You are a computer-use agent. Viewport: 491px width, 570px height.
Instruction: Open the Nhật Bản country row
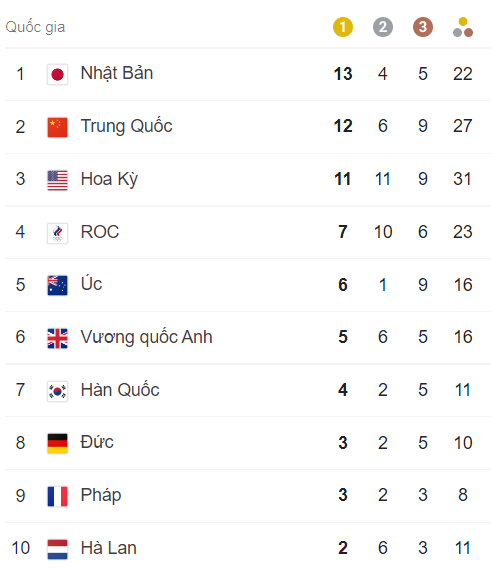248,74
